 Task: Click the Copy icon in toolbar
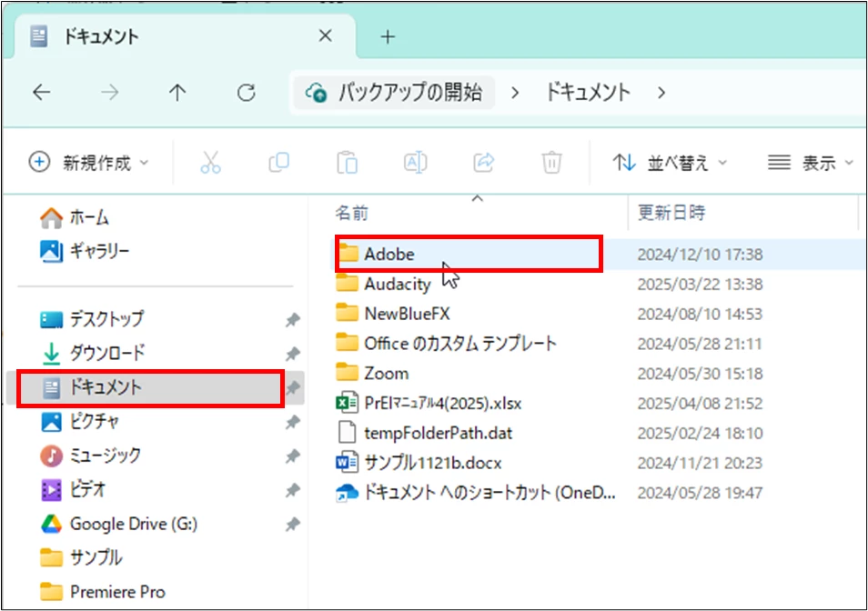278,163
